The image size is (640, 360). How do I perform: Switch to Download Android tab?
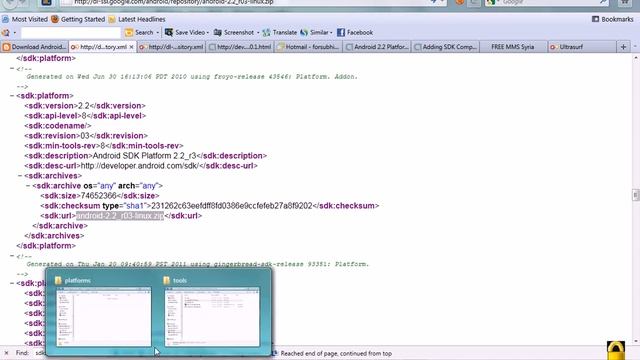click(34, 47)
